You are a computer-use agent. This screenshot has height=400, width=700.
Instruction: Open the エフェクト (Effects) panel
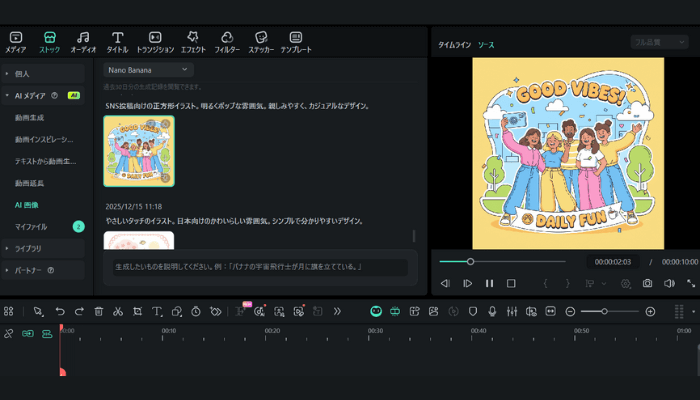tap(193, 41)
